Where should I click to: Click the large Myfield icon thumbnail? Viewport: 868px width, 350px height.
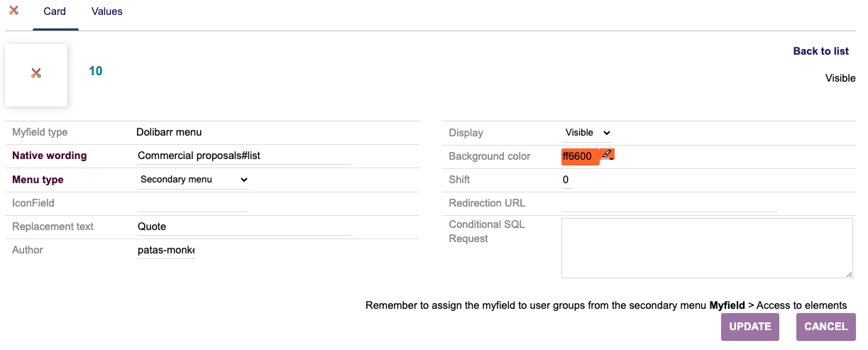[36, 74]
